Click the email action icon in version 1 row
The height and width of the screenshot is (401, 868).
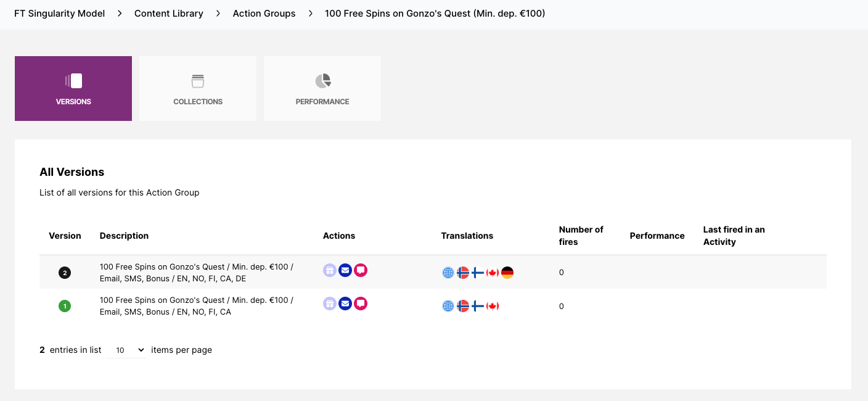click(345, 304)
